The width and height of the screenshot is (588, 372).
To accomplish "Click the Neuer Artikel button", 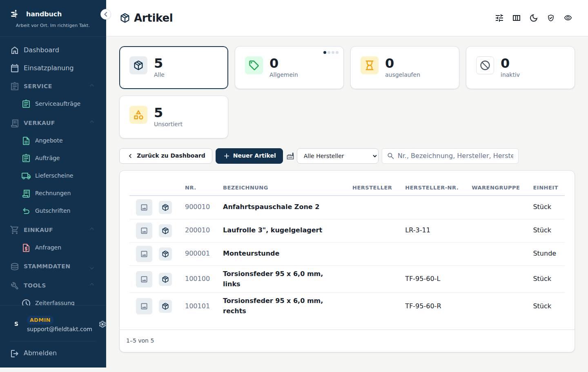I will (x=249, y=156).
